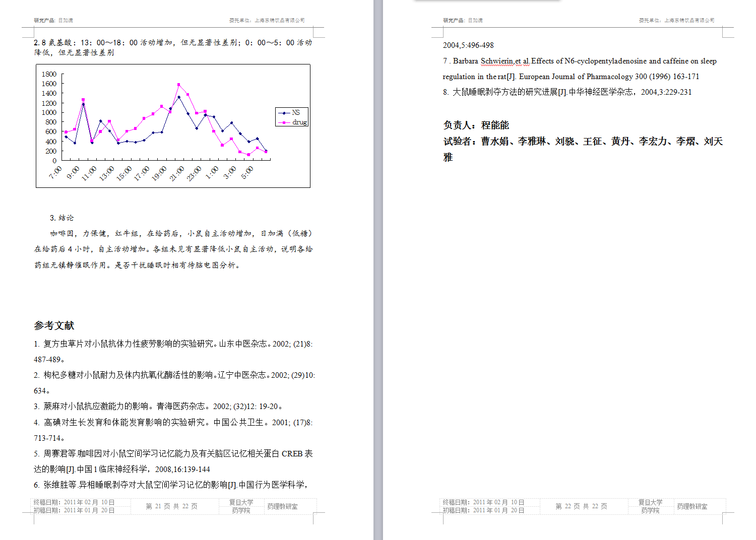The width and height of the screenshot is (756, 540).
Task: Click reference 6 '张维胜等' line
Action: (x=171, y=485)
